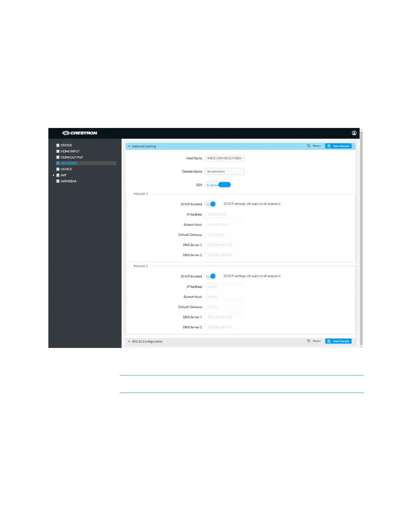This screenshot has width=411, height=532.
Task: Open the user account icon
Action: point(354,133)
